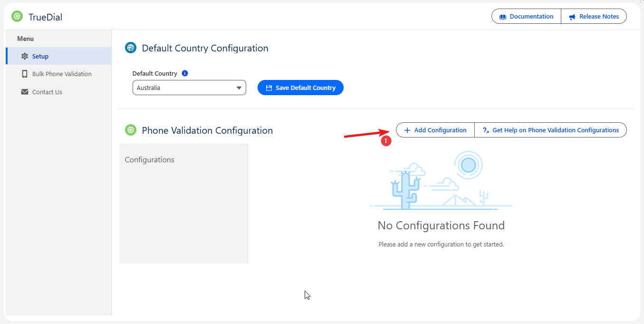Click the plus icon on Add Configuration
644x324 pixels.
(407, 130)
